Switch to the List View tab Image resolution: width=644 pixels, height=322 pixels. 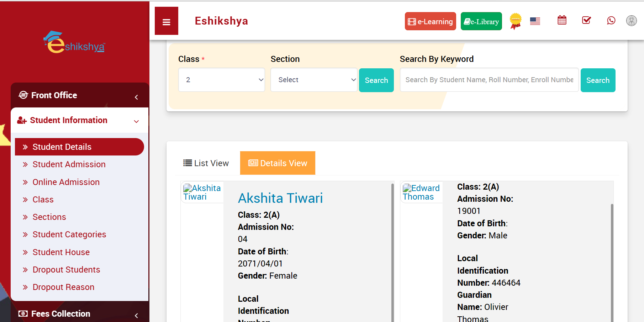pyautogui.click(x=206, y=163)
